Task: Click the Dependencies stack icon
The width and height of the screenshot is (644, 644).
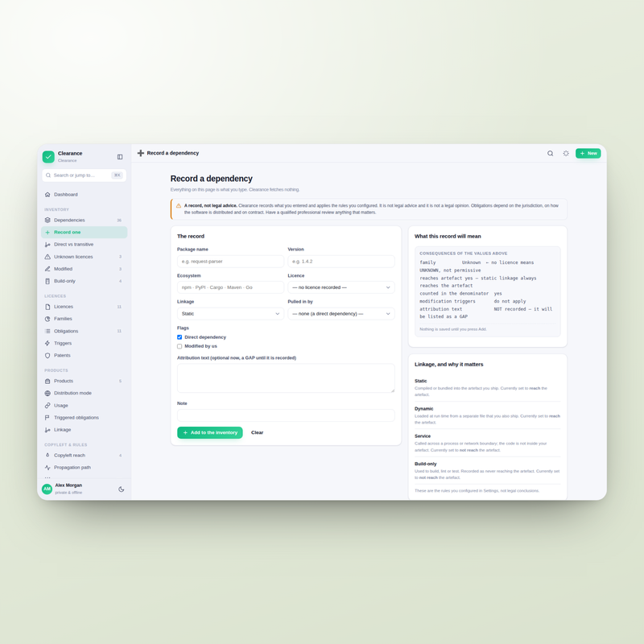Action: [x=47, y=220]
